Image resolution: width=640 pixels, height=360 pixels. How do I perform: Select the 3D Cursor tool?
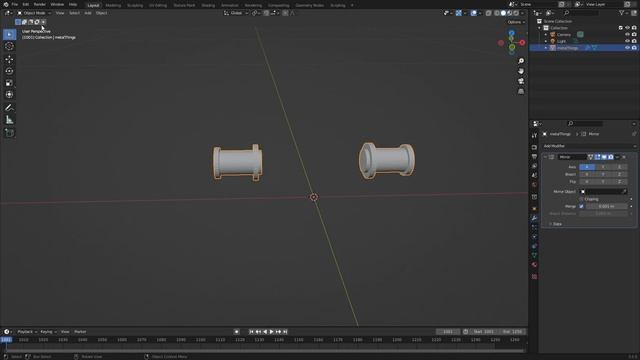click(x=9, y=46)
